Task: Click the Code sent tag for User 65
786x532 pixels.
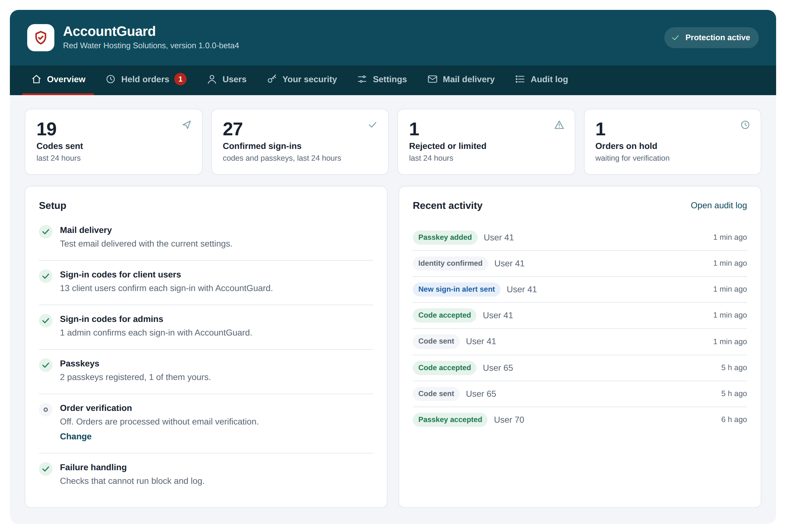Action: 436,394
